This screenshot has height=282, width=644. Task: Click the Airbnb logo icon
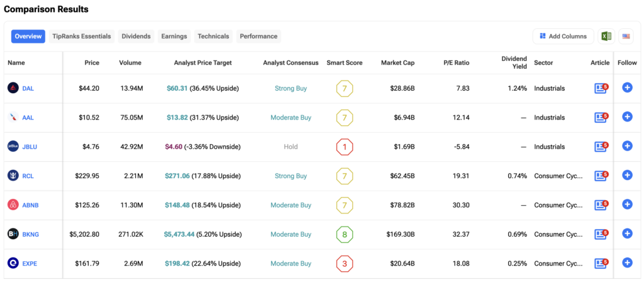[13, 205]
